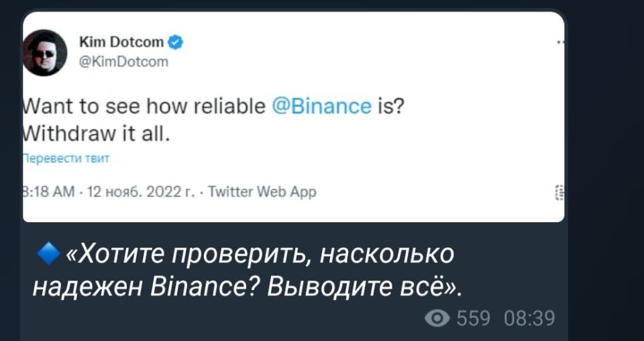Click the Перевести твит link

click(x=66, y=158)
